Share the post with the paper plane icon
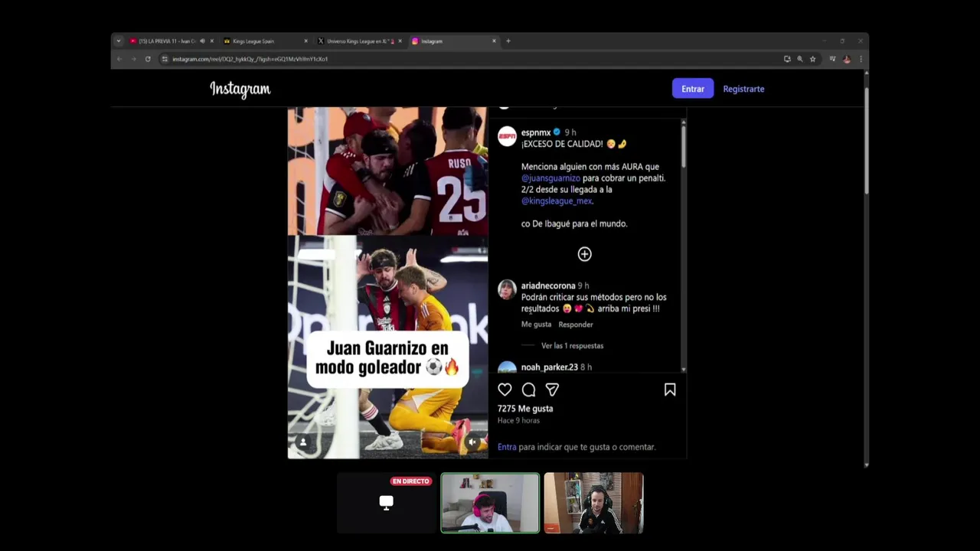Viewport: 980px width, 551px height. pyautogui.click(x=552, y=390)
